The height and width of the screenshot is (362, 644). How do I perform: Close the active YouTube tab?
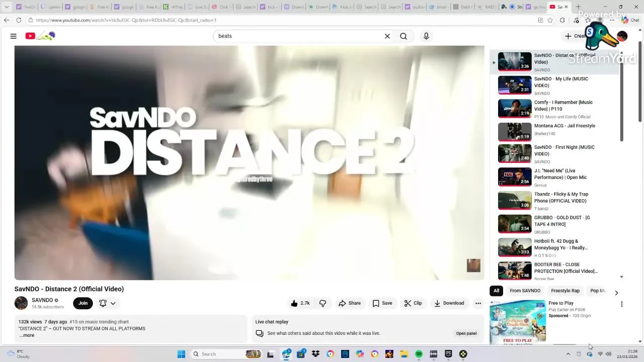[566, 7]
